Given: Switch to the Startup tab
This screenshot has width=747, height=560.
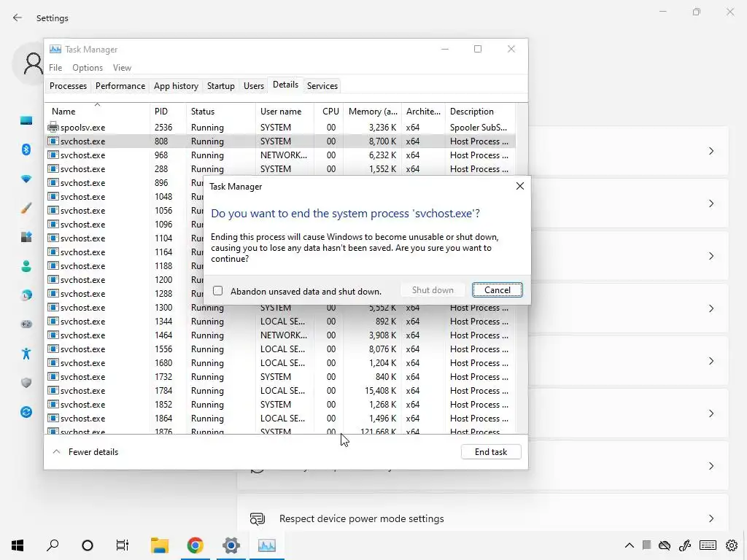Looking at the screenshot, I should coord(220,86).
